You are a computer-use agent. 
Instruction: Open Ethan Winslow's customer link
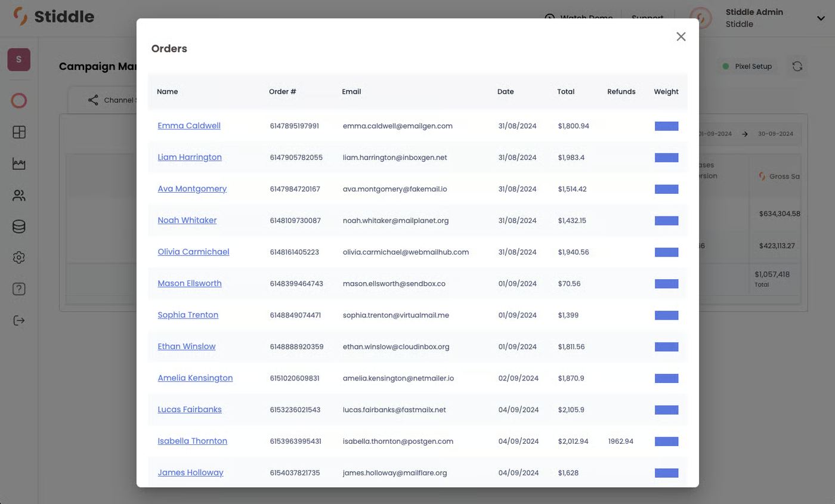(187, 347)
